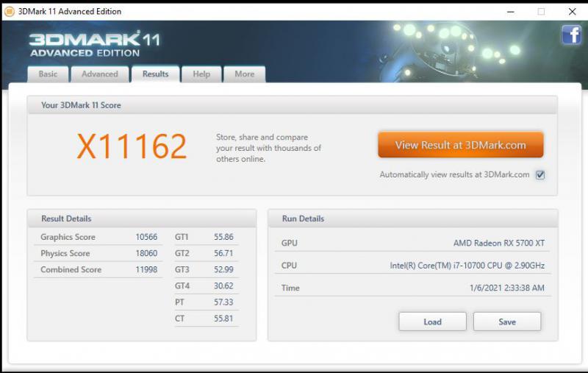
Task: Click the Graphics Score label
Action: click(68, 237)
